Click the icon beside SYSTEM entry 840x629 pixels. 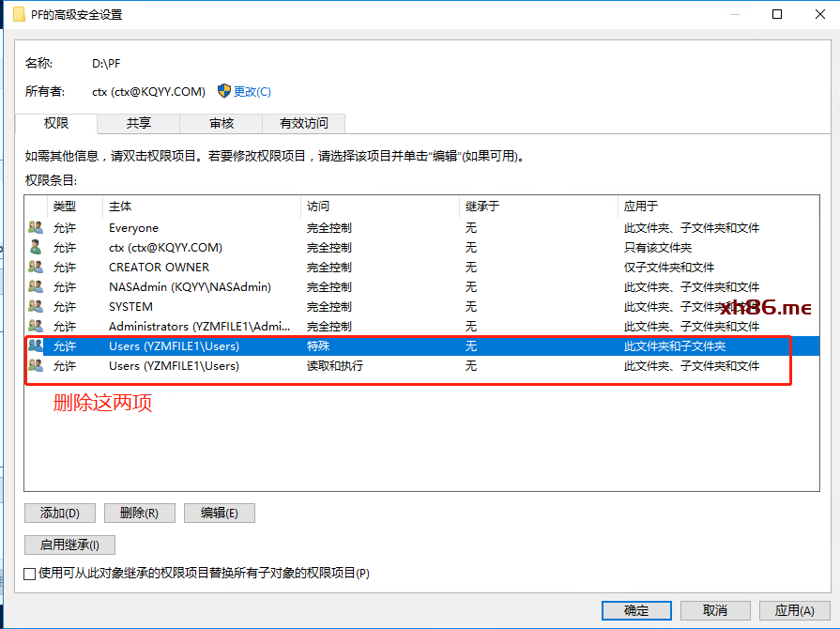[x=36, y=307]
